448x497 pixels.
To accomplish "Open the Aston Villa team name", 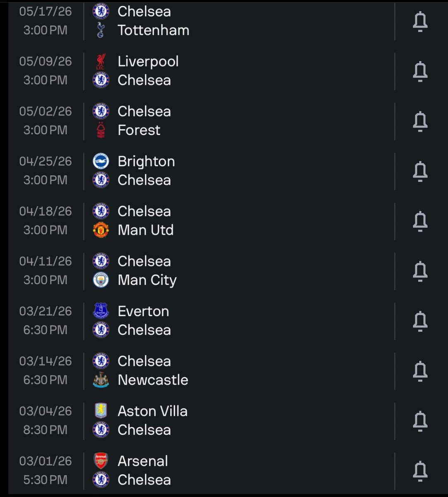I will (152, 411).
